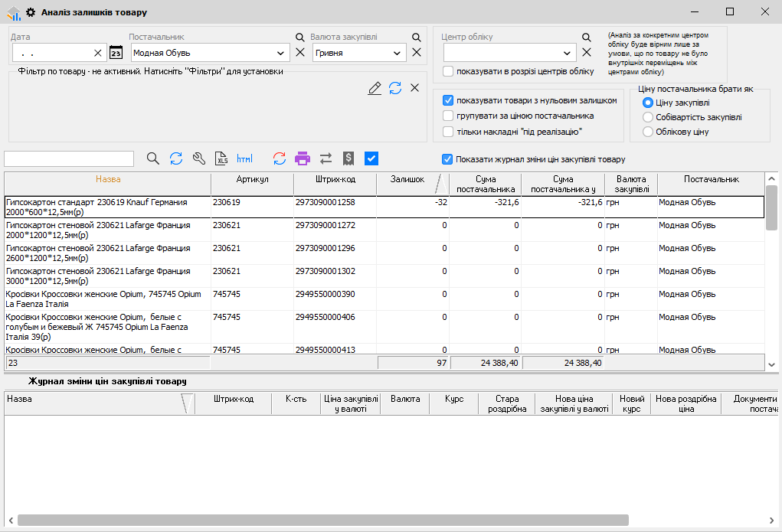
Task: Click the pencil edit filter icon
Action: [375, 88]
